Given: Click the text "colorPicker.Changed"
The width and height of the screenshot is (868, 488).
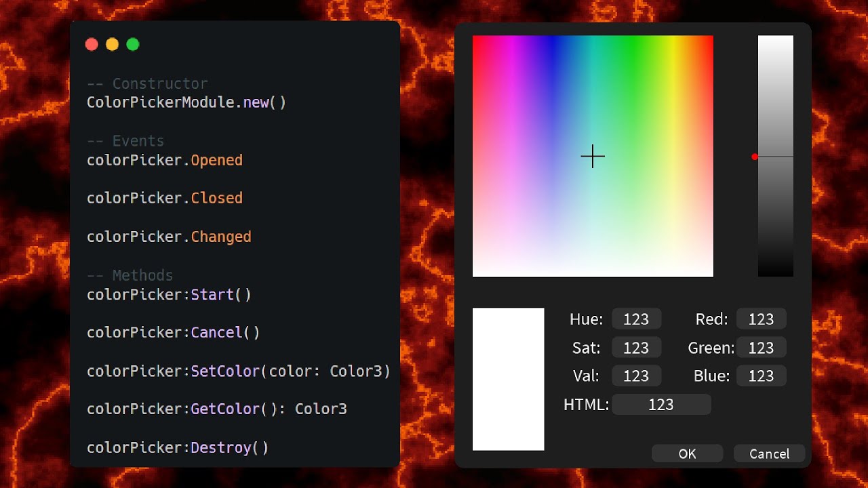Looking at the screenshot, I should 169,237.
